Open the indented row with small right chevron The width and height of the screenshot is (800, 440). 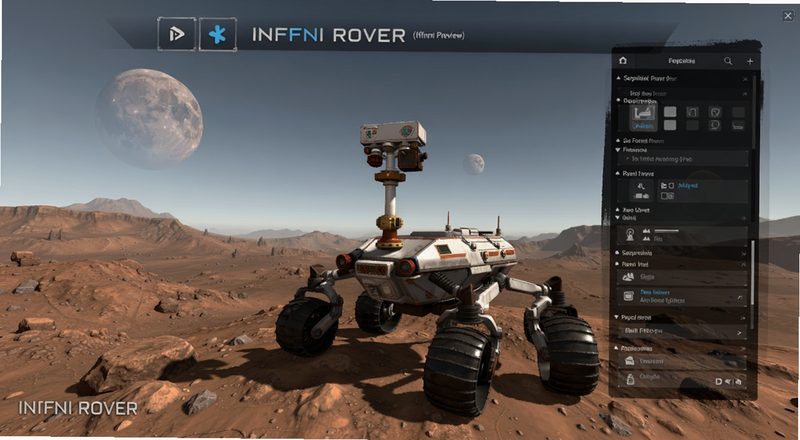pyautogui.click(x=683, y=159)
